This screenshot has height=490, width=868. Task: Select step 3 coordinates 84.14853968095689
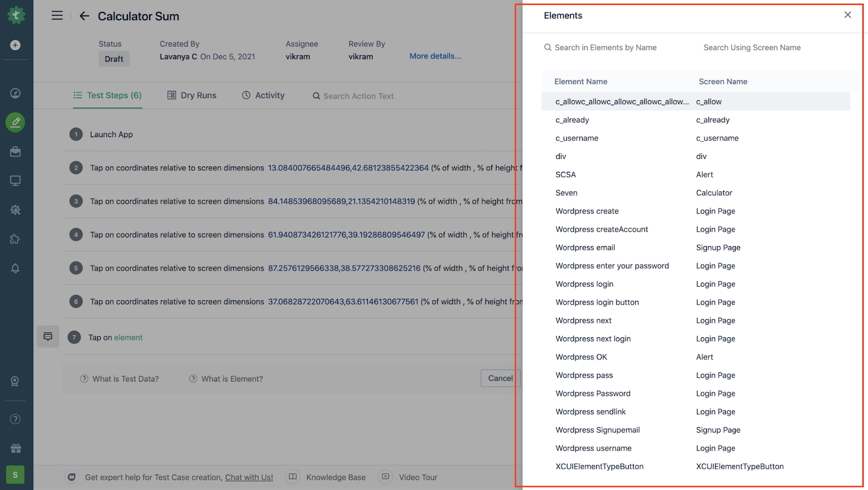(293, 201)
